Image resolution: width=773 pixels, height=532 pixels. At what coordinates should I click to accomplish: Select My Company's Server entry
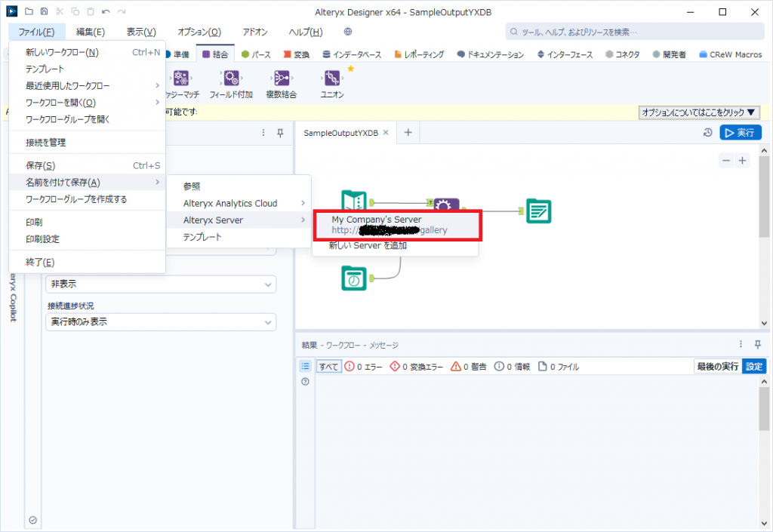pyautogui.click(x=397, y=225)
